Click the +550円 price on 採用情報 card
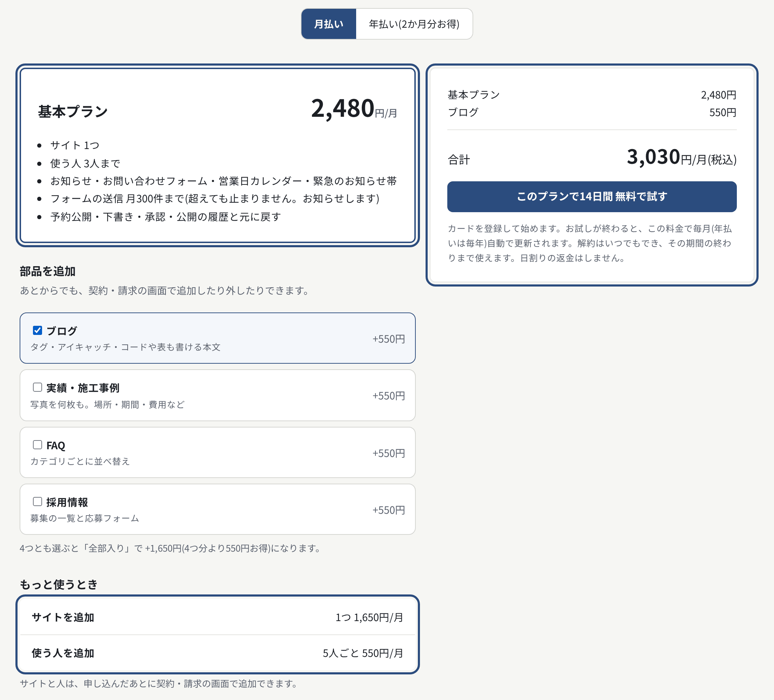Image resolution: width=774 pixels, height=700 pixels. click(388, 510)
